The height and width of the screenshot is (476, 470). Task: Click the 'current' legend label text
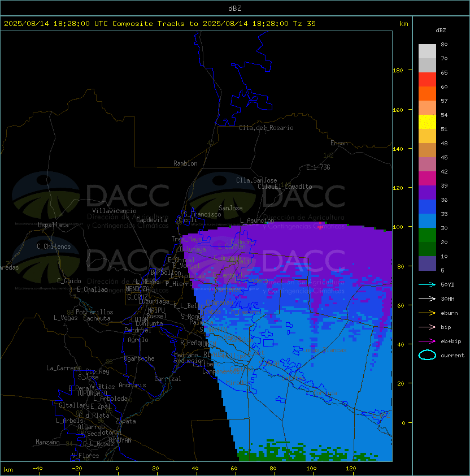click(x=452, y=355)
